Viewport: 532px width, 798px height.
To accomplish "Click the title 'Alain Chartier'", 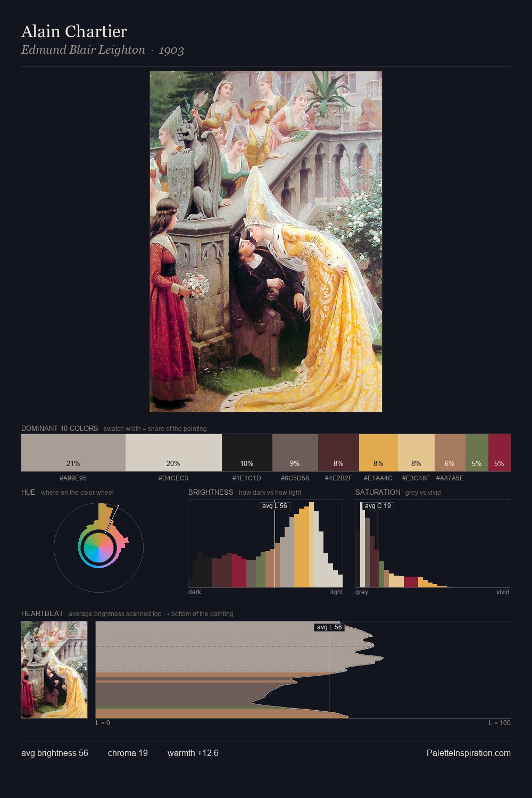I will pos(74,31).
